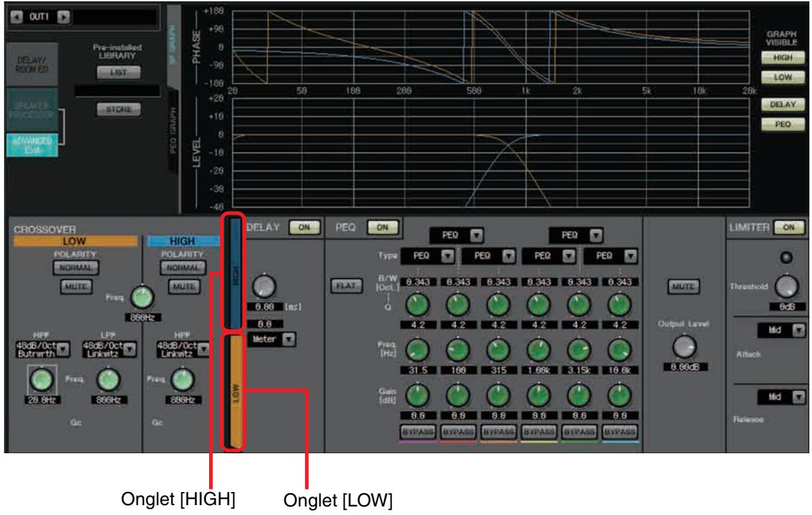Image resolution: width=812 pixels, height=515 pixels.
Task: Click the frequency knob showing 3.15k
Action: click(578, 349)
